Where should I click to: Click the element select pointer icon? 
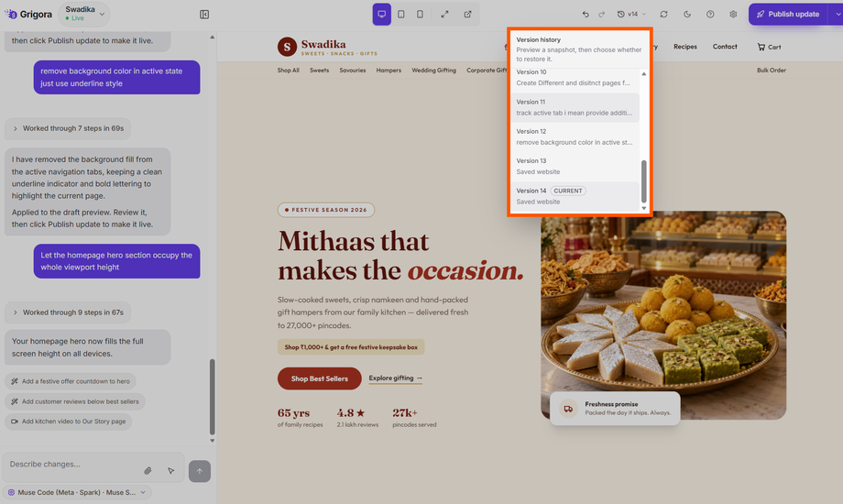(x=171, y=471)
